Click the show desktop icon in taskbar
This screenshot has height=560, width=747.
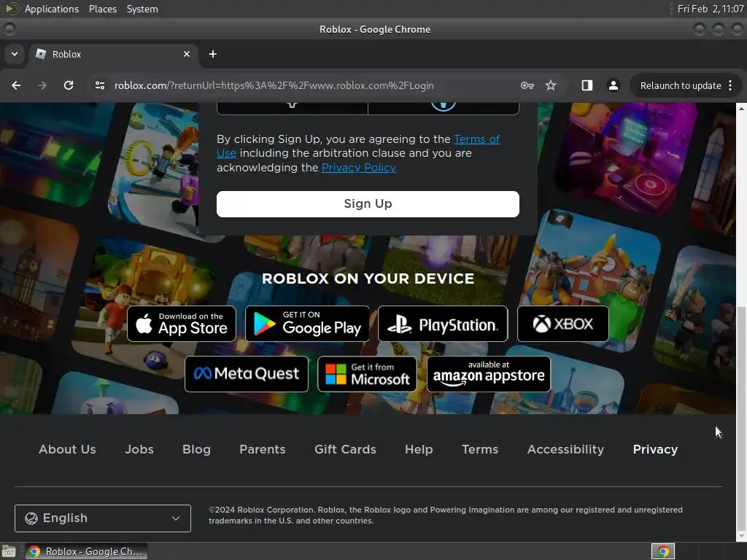coord(9,551)
